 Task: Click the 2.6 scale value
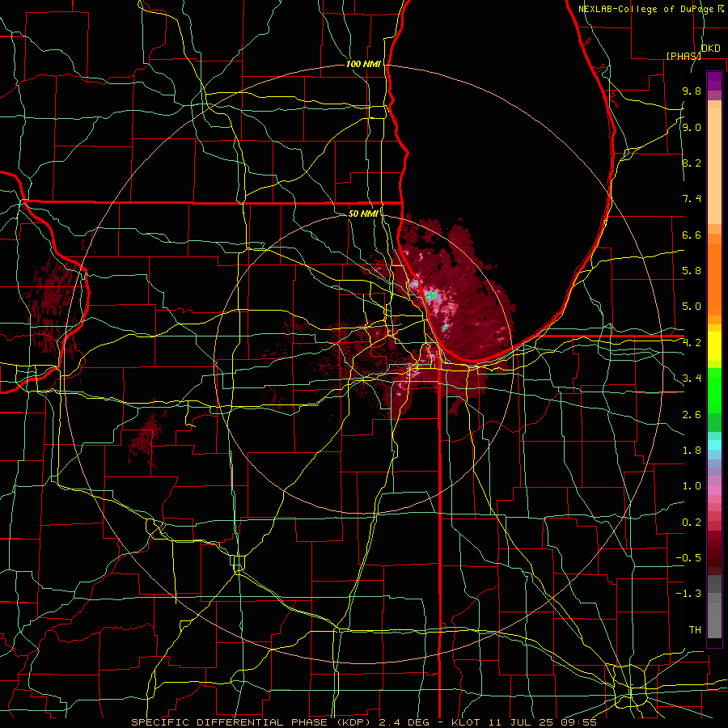tap(692, 415)
